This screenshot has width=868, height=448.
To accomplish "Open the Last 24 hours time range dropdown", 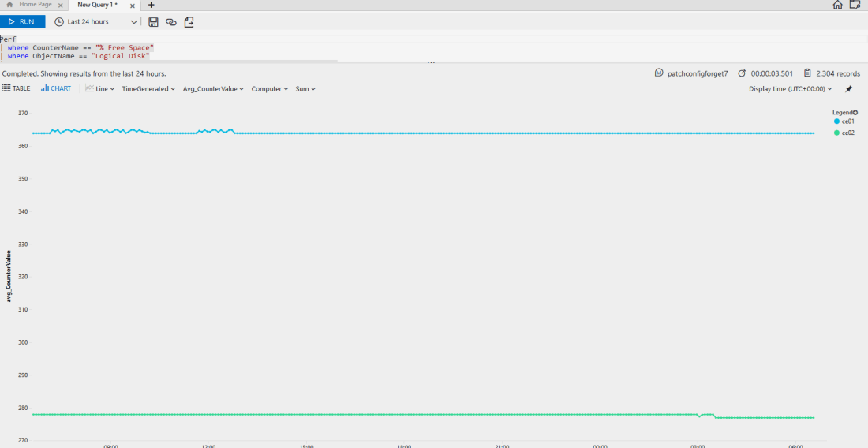I will [95, 21].
